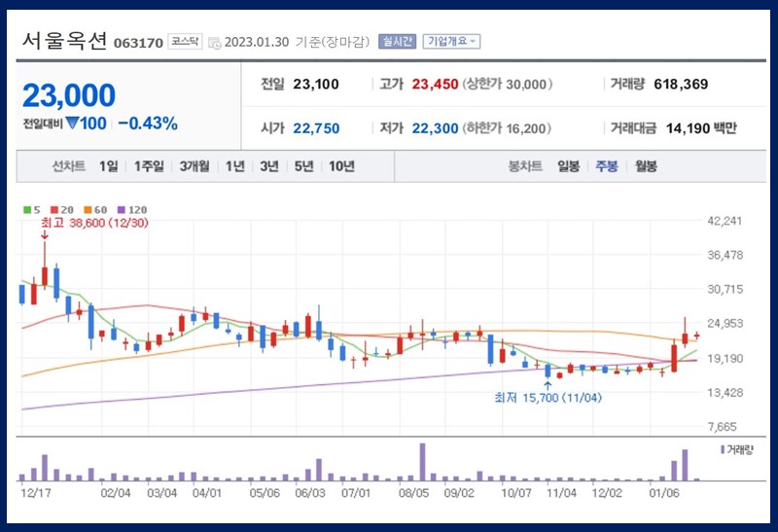Switch to 일봉 daily candle chart
The width and height of the screenshot is (778, 532).
point(569,166)
